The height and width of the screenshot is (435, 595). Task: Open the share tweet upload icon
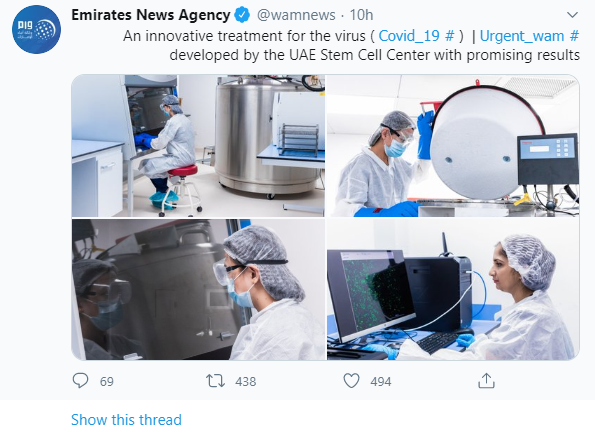click(486, 381)
